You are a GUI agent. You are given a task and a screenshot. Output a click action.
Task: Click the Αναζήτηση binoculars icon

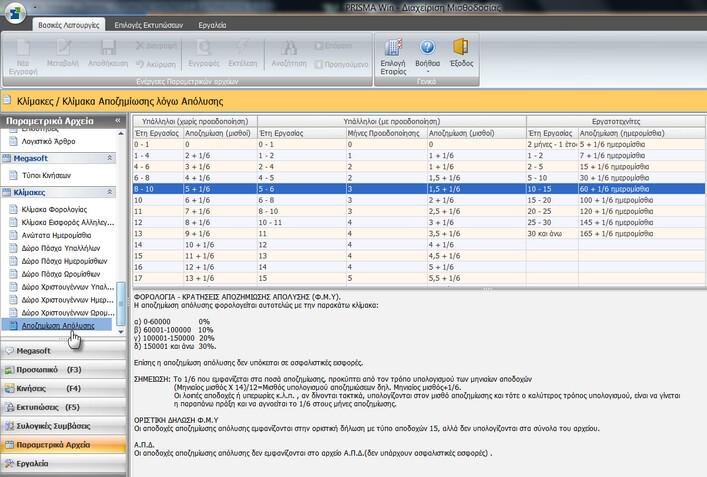coord(289,48)
